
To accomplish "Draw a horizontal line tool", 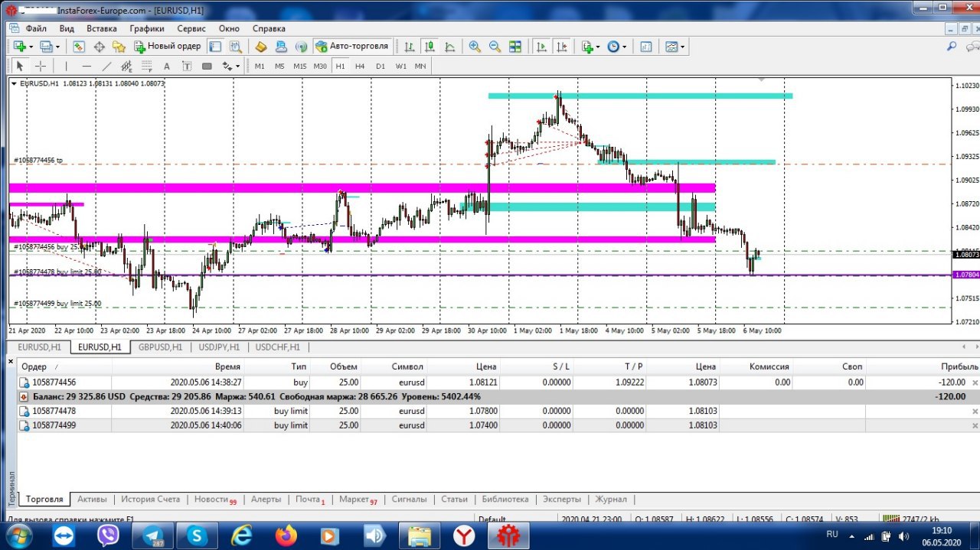I will pyautogui.click(x=87, y=66).
